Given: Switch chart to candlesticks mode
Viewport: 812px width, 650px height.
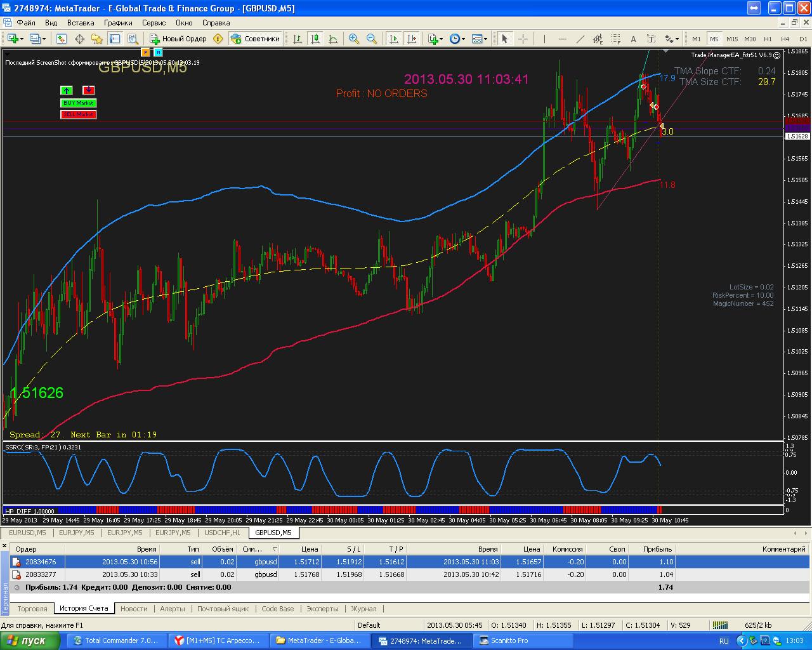Looking at the screenshot, I should coord(315,39).
